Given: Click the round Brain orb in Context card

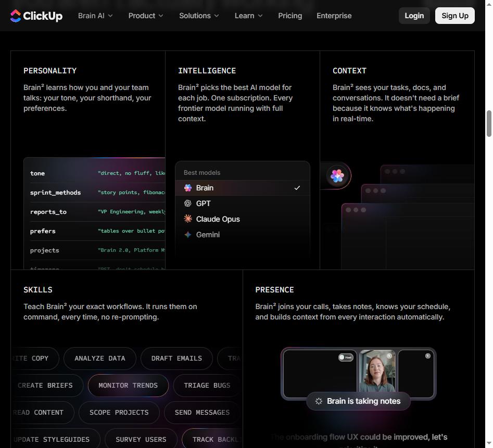Looking at the screenshot, I should [x=337, y=176].
